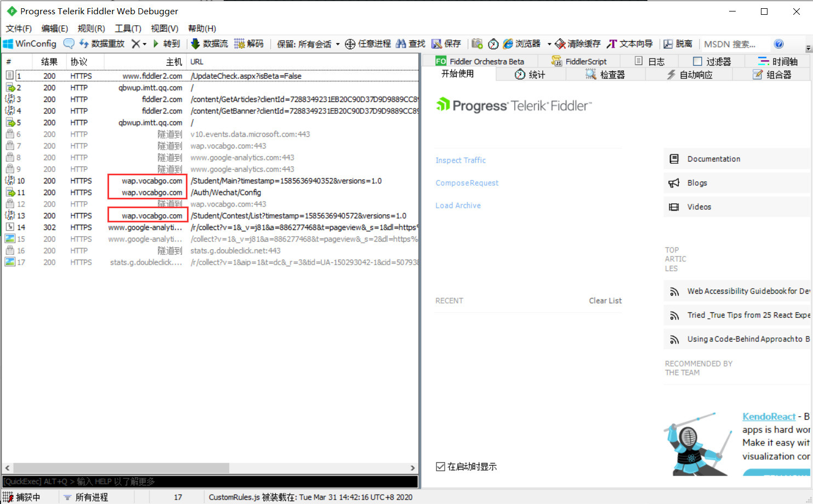Click the session list scroll right arrow
Image resolution: width=813 pixels, height=504 pixels.
413,468
